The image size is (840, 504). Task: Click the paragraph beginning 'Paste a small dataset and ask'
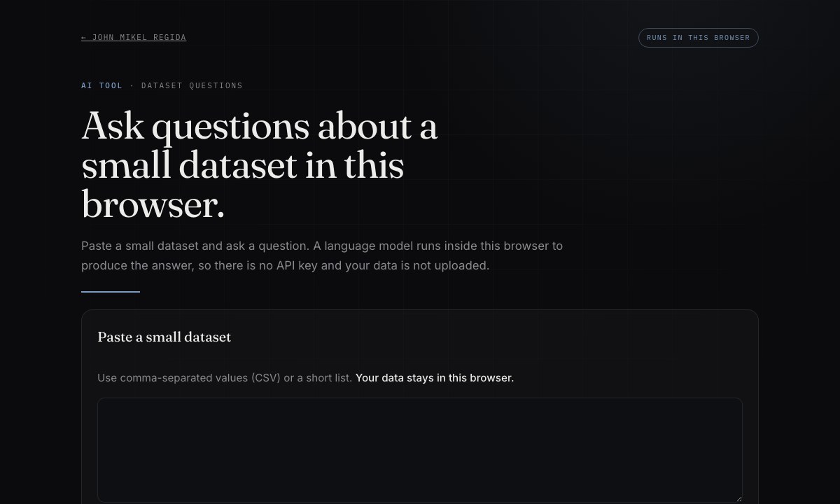322,256
